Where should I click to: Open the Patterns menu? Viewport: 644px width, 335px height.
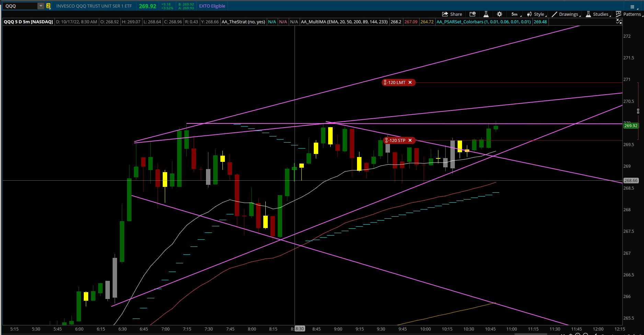(629, 14)
